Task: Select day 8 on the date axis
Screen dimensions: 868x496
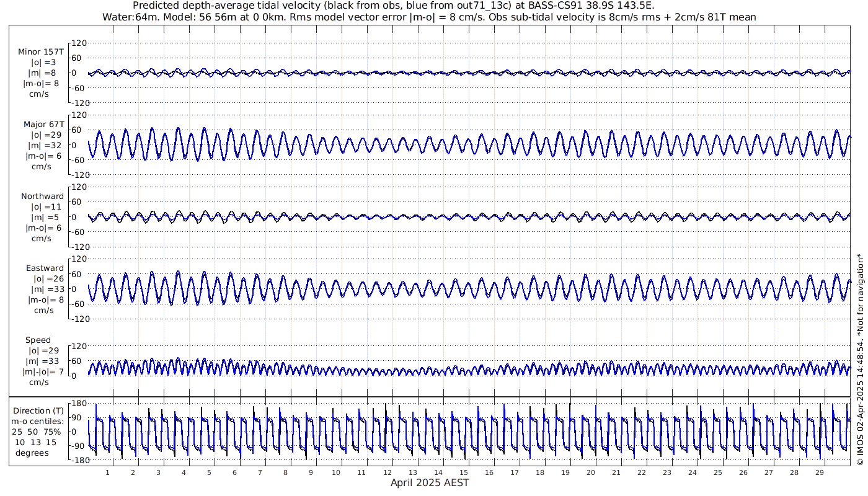Action: (285, 472)
